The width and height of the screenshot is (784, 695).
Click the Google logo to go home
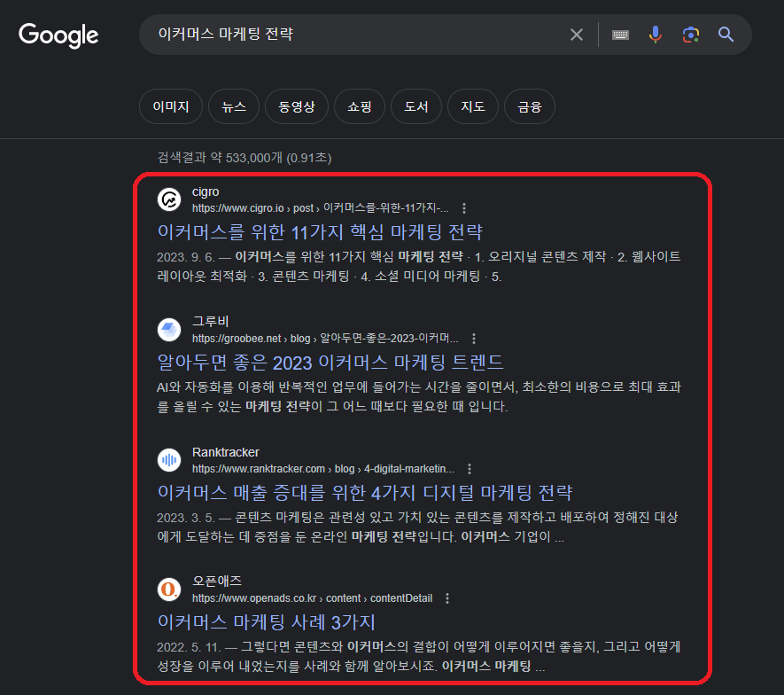(58, 35)
